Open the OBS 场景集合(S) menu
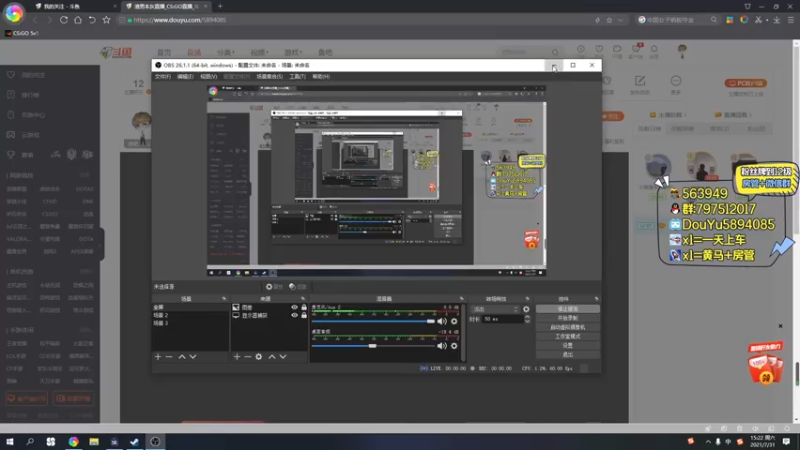 (269, 77)
